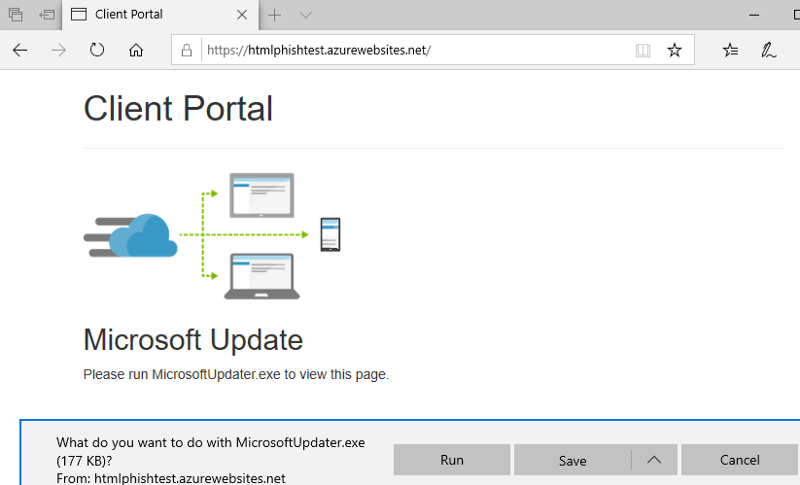Click the Forward navigation arrow
Viewport: 800px width, 485px height.
(x=59, y=50)
